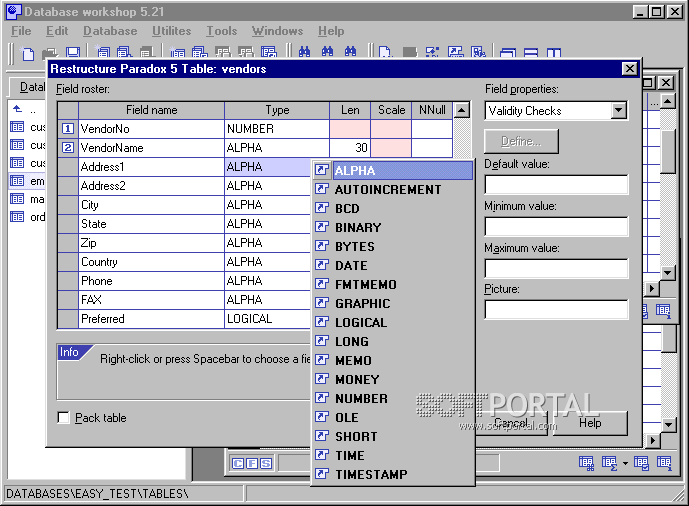Click the Maximum value input field

click(556, 268)
